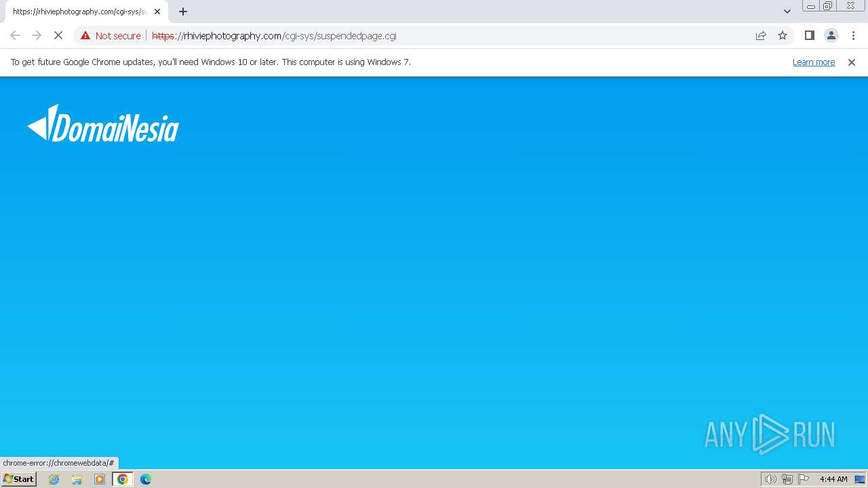Restore down the Chrome window
The width and height of the screenshot is (868, 488).
[x=828, y=6]
